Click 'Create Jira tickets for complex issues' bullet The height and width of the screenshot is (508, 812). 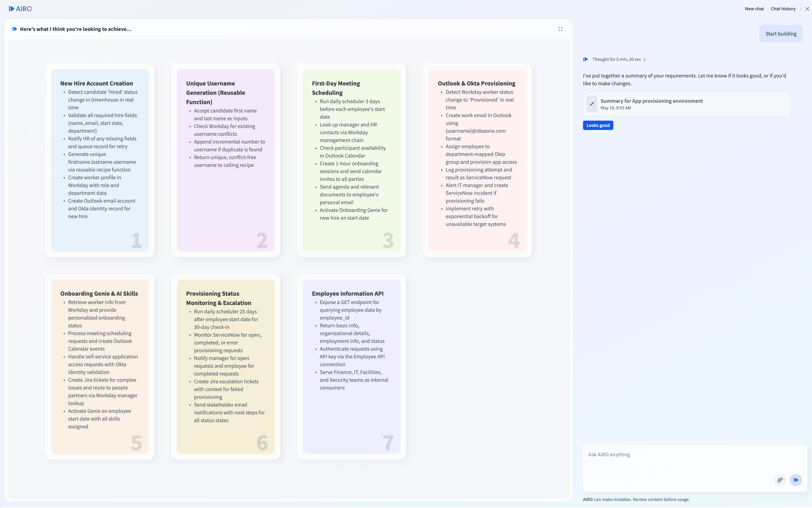103,391
